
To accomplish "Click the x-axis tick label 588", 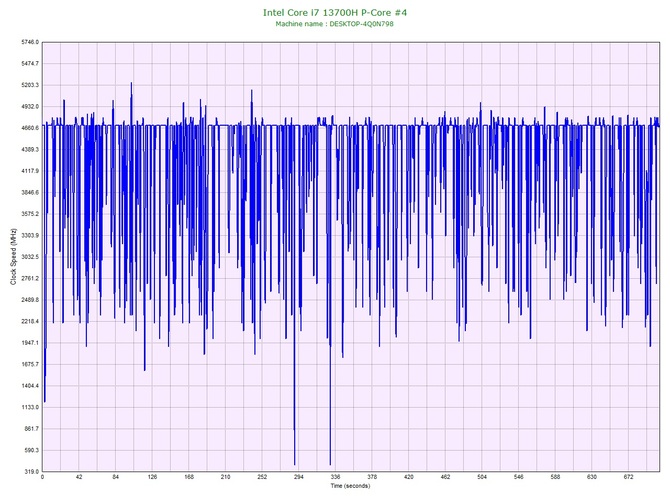I will point(555,477).
